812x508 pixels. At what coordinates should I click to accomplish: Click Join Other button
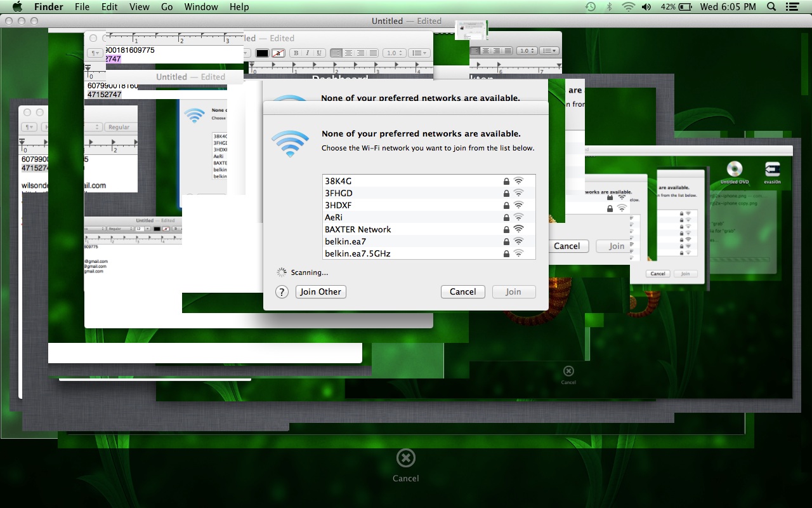click(x=320, y=291)
